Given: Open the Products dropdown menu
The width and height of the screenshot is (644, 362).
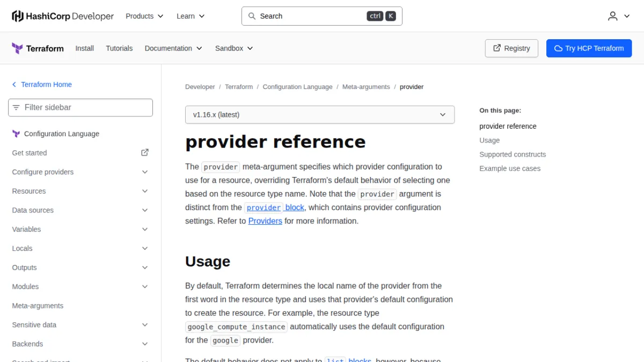Looking at the screenshot, I should coord(144,16).
